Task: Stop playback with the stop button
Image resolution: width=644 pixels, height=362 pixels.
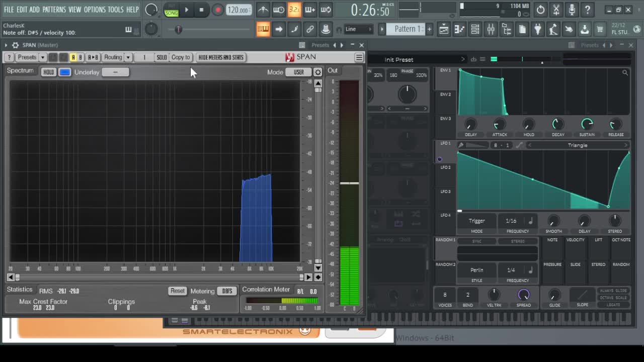Action: (x=202, y=10)
